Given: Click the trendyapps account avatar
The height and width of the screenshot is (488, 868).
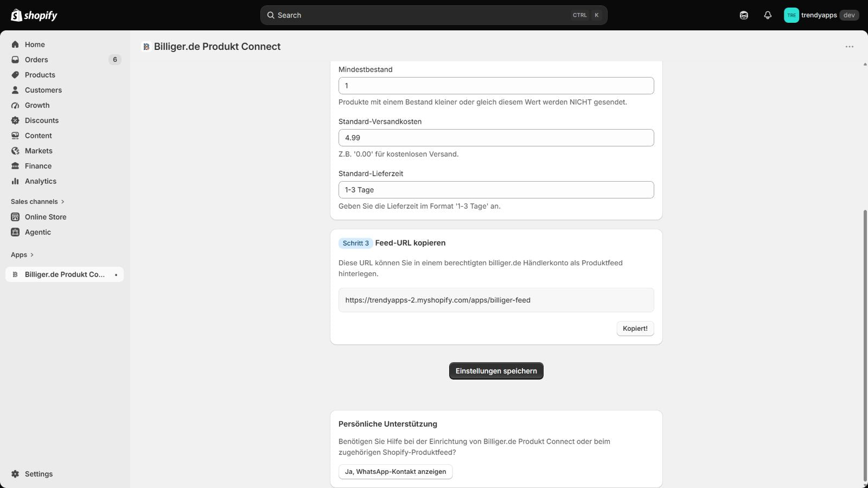Looking at the screenshot, I should [792, 15].
